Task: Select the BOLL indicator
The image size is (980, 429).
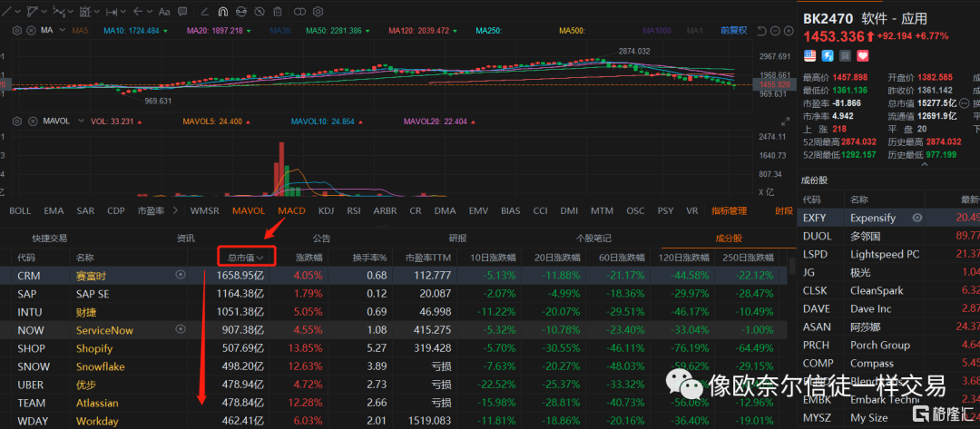Action: [20, 211]
